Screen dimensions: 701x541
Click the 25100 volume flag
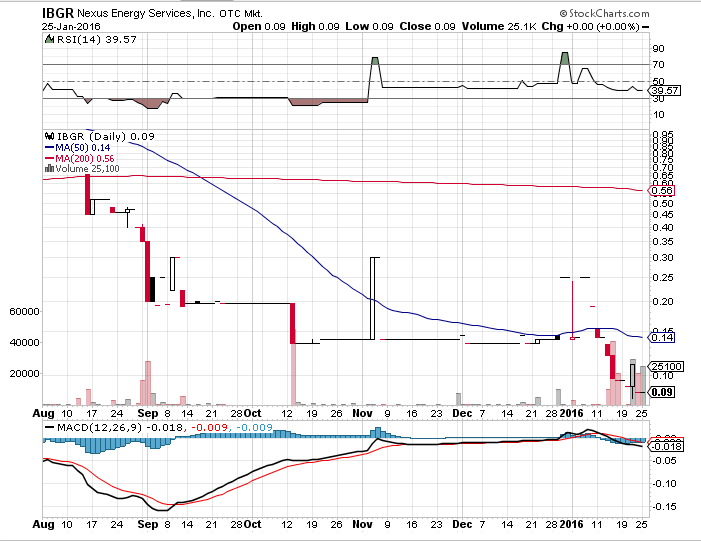pos(666,366)
